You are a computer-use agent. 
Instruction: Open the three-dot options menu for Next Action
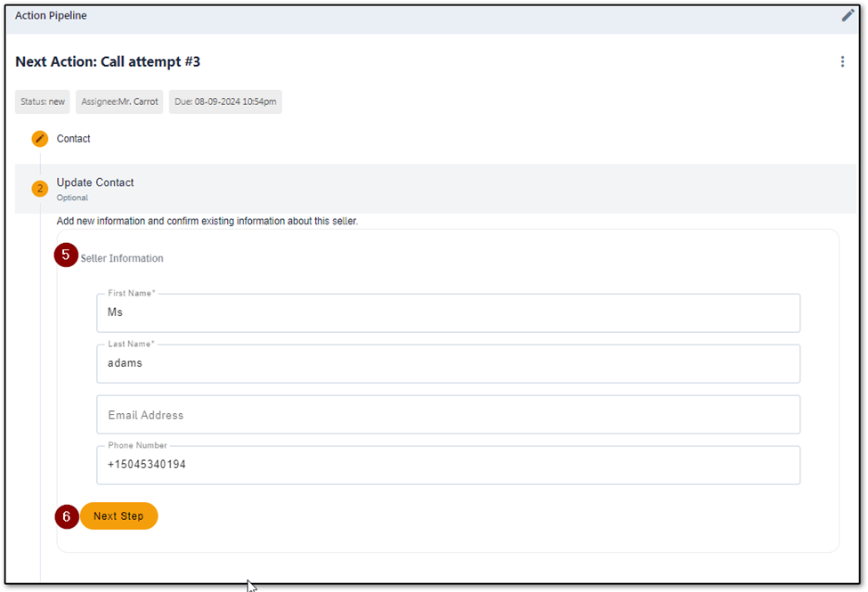click(x=842, y=61)
